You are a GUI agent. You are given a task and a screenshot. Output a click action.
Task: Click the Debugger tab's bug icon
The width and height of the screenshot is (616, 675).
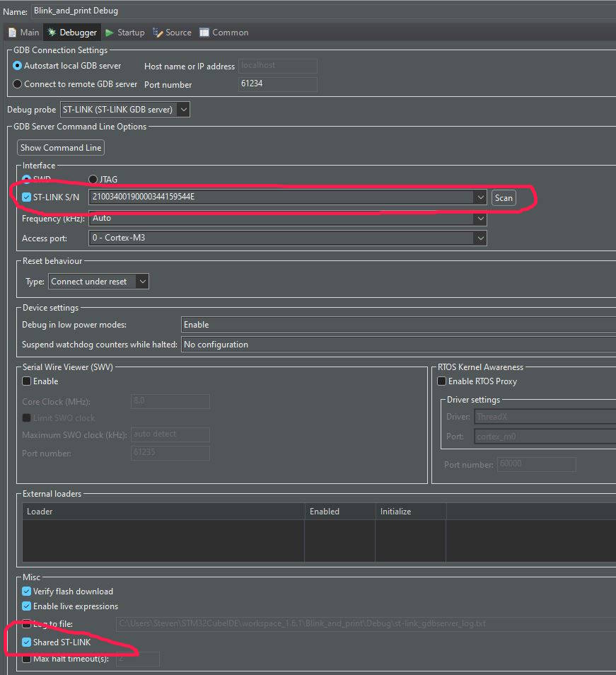point(53,32)
